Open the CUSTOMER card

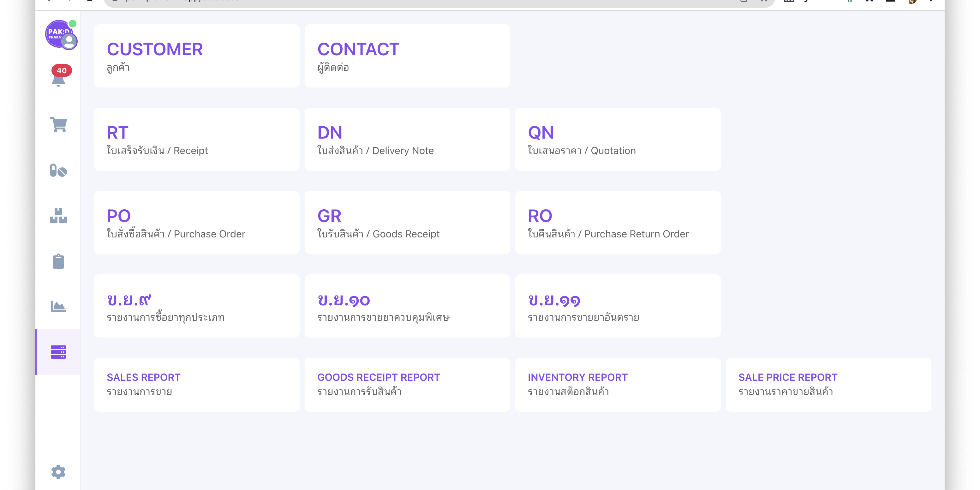point(197,56)
